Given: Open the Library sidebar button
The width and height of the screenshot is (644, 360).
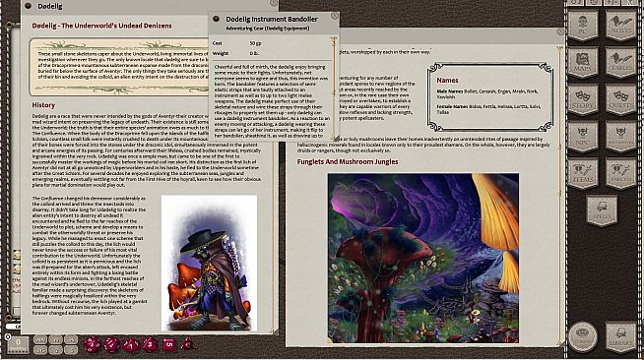Looking at the screenshot, I should [621, 336].
